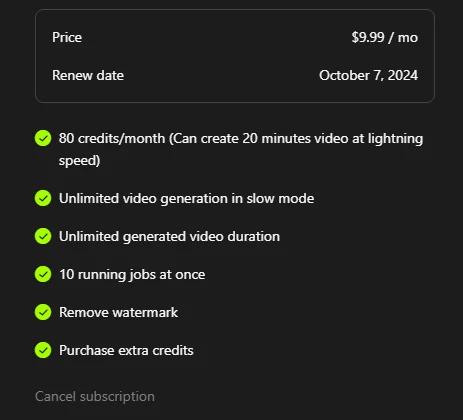
Task: Click the green checkmark beside 80 credits/month
Action: point(43,138)
